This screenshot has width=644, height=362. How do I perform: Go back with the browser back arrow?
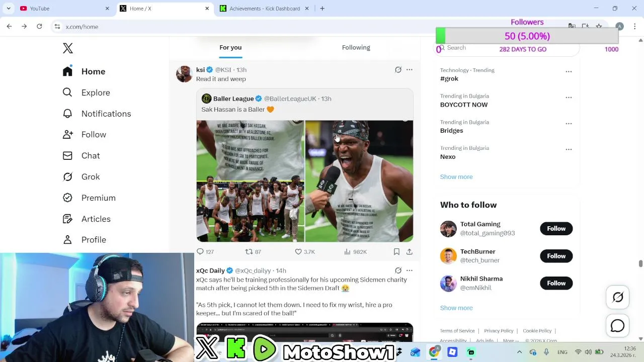9,27
